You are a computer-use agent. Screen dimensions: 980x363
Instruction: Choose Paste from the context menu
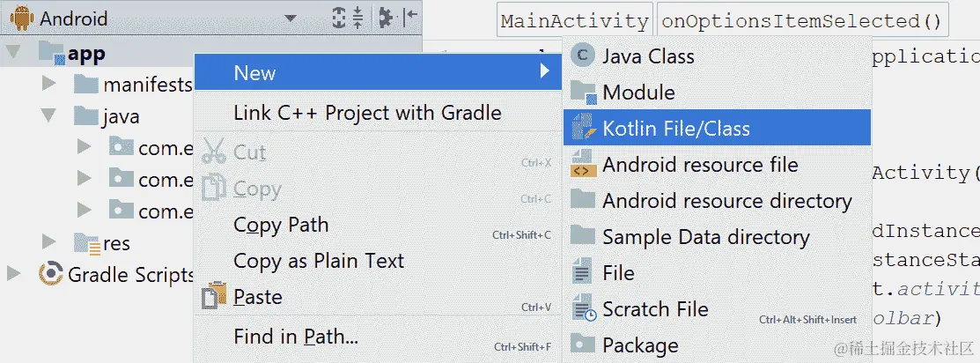pos(378,297)
